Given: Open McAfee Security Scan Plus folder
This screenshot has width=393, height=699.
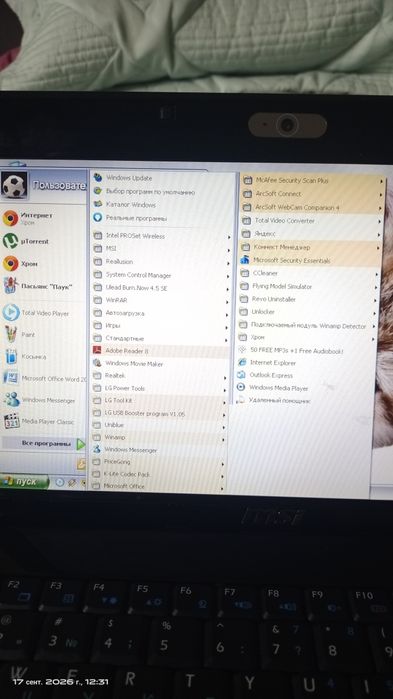Looking at the screenshot, I should click(312, 181).
